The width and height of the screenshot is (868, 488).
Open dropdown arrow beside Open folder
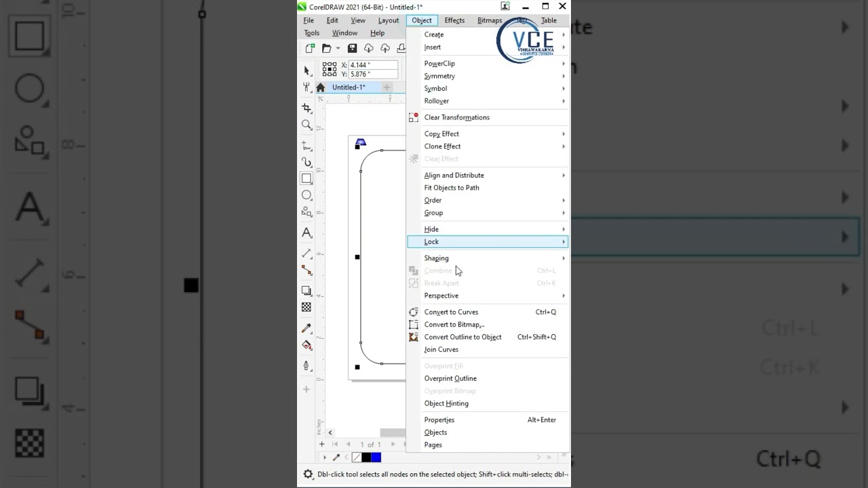coord(338,49)
